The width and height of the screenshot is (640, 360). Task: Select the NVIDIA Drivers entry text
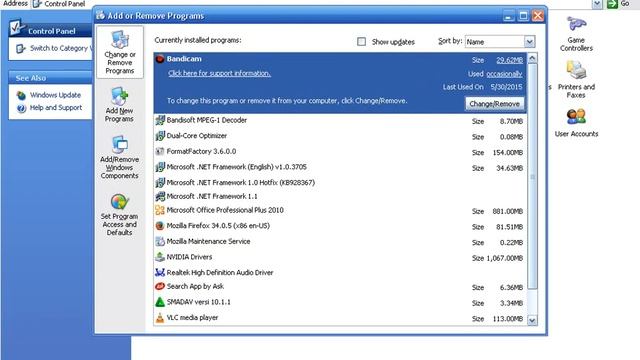tap(189, 257)
